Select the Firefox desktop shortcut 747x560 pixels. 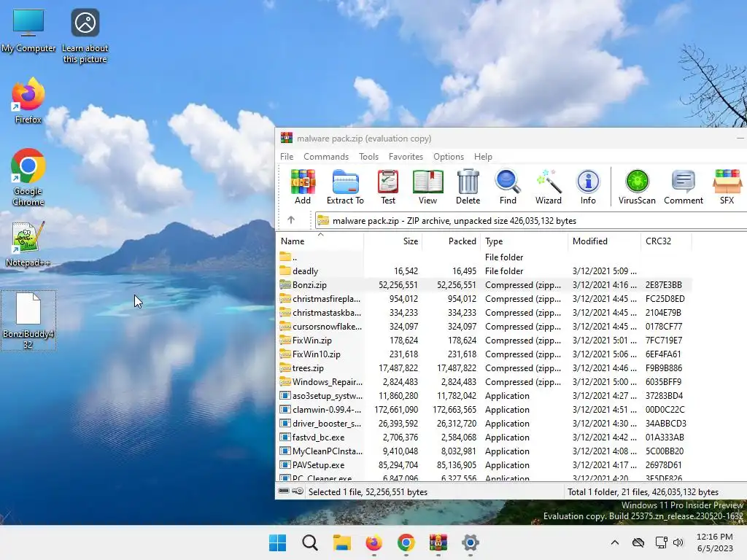28,101
